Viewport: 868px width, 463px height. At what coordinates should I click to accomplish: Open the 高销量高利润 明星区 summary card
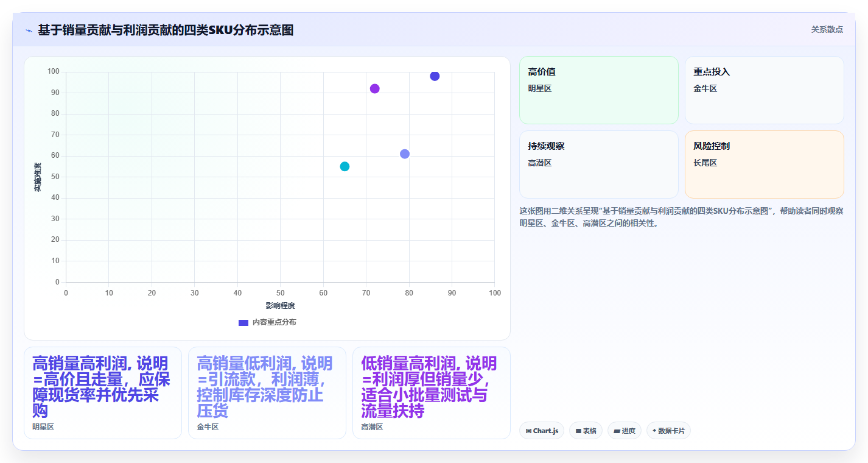[103, 393]
